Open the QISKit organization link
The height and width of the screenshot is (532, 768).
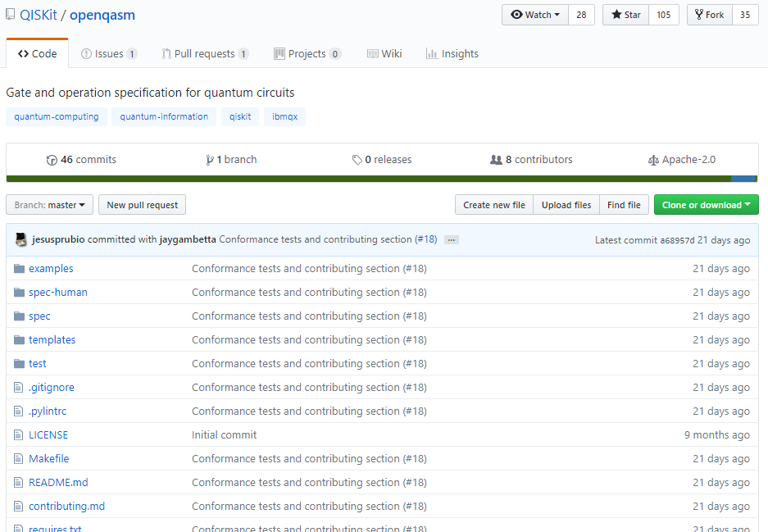point(39,16)
